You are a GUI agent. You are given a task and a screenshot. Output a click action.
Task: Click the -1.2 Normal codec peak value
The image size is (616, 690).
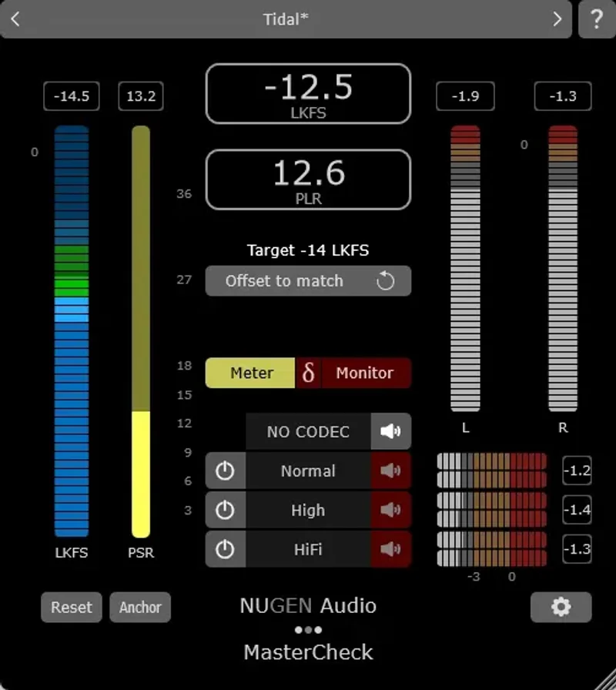tap(577, 471)
